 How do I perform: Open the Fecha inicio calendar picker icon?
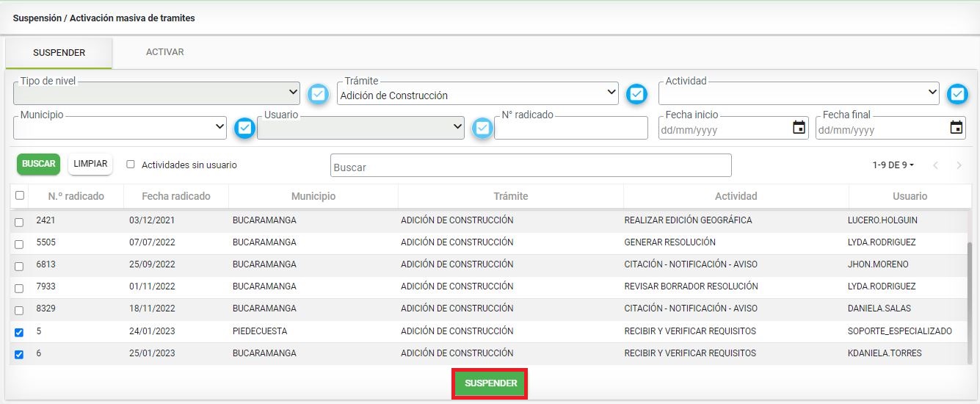799,128
